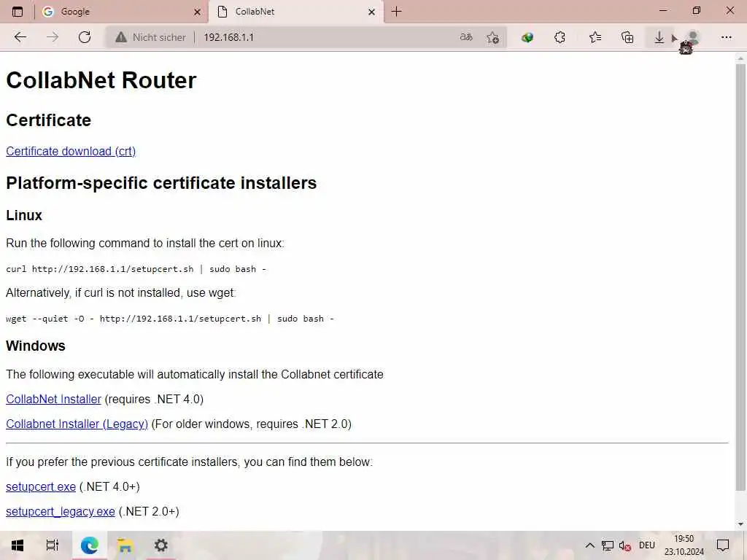747x560 pixels.
Task: Add this page to favorites
Action: click(492, 37)
